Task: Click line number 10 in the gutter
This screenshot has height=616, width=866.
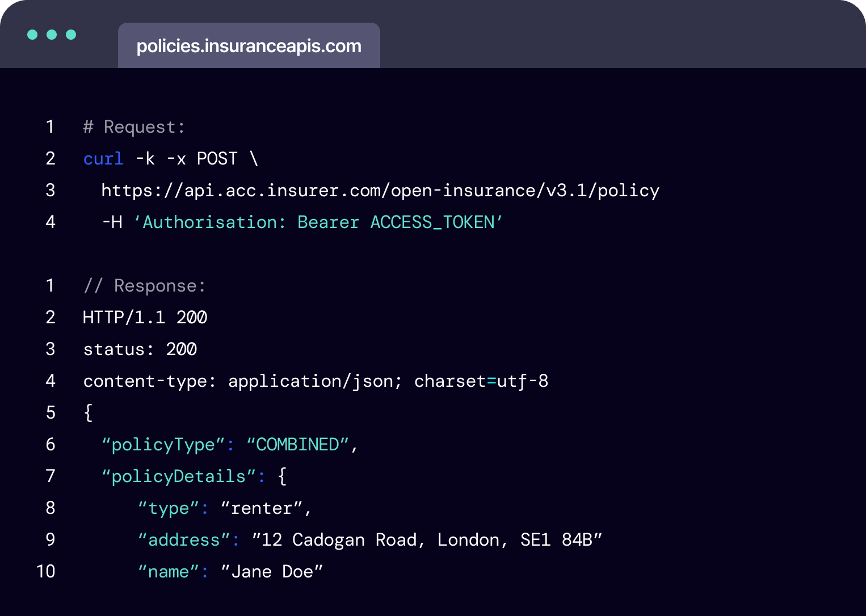Action: (46, 571)
